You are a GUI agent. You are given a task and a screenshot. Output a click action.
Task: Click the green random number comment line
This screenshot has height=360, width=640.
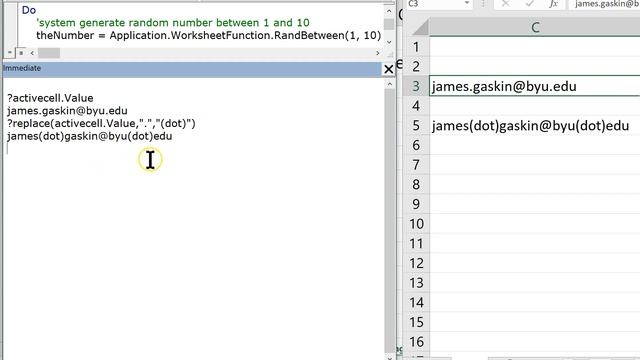point(173,22)
